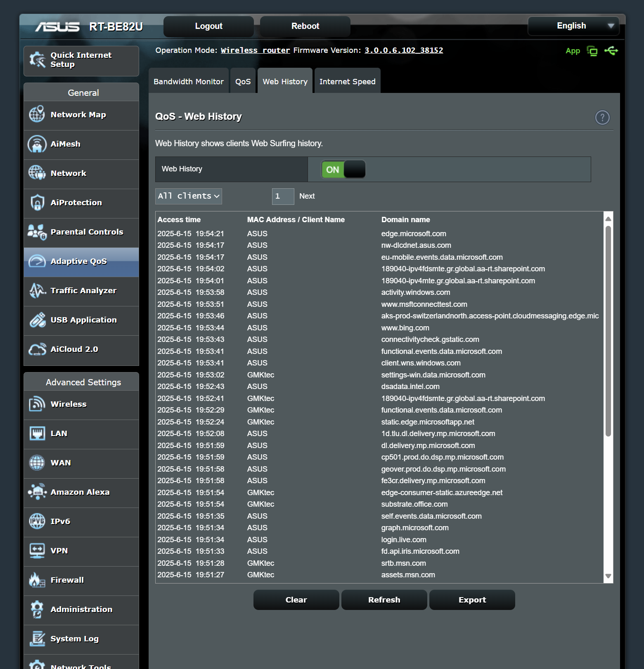Click the history list scroll-down arrow
This screenshot has width=644, height=669.
[608, 576]
